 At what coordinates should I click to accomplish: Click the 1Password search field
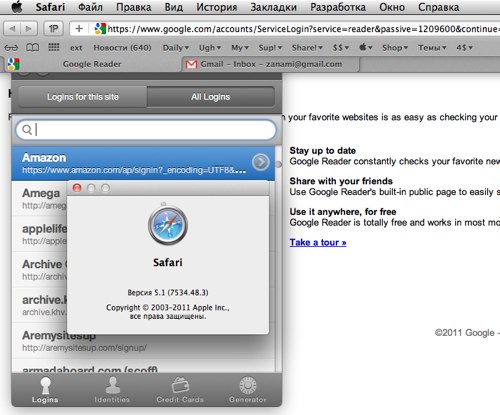tap(146, 129)
